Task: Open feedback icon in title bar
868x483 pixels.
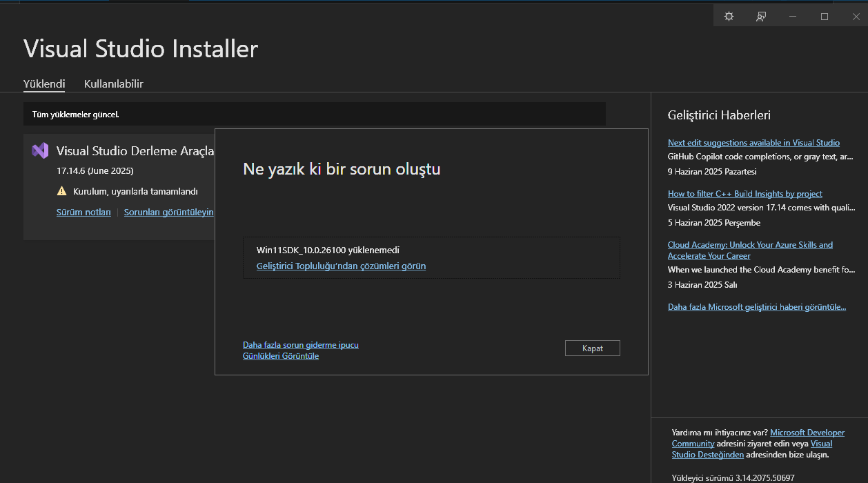Action: [x=761, y=17]
